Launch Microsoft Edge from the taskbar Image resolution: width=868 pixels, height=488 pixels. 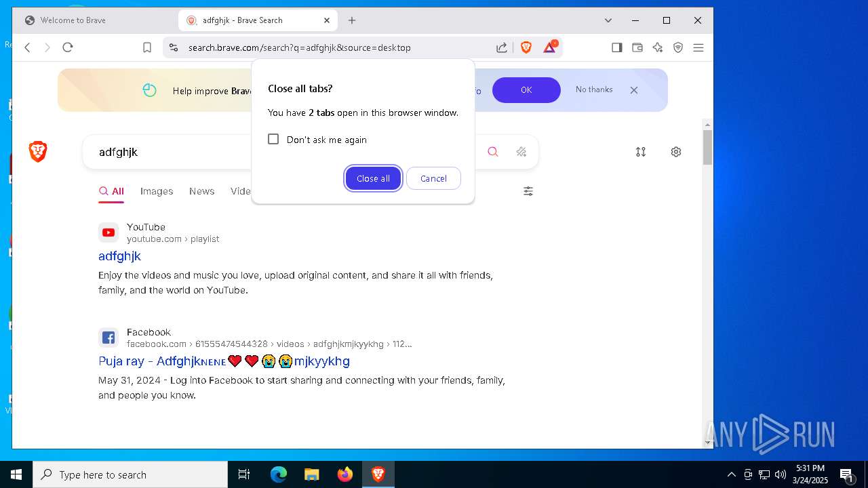279,474
